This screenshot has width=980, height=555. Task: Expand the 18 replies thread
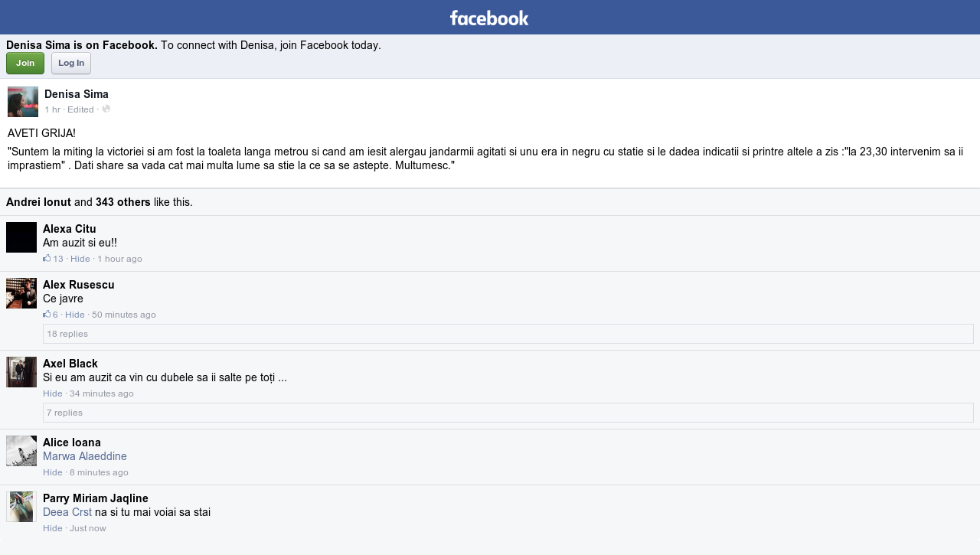pos(508,334)
